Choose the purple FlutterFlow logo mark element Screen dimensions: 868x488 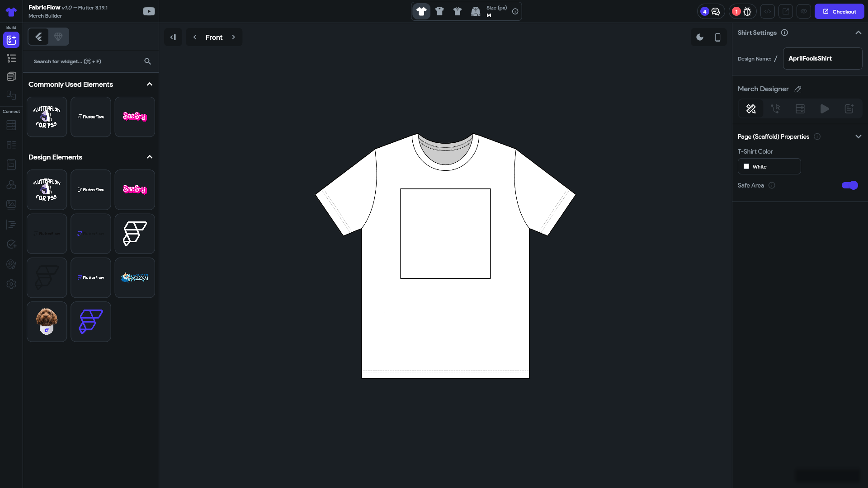[x=91, y=322]
